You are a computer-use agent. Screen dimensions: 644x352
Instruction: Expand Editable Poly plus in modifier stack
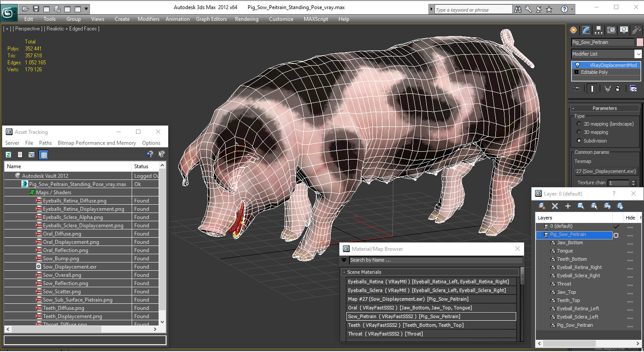pos(577,72)
